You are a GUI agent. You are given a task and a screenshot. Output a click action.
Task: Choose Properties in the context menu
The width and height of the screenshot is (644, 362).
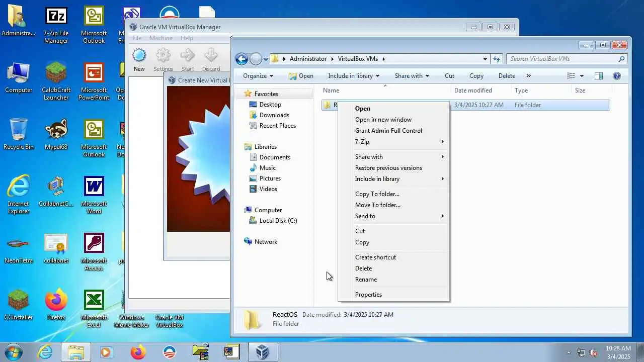393,295
